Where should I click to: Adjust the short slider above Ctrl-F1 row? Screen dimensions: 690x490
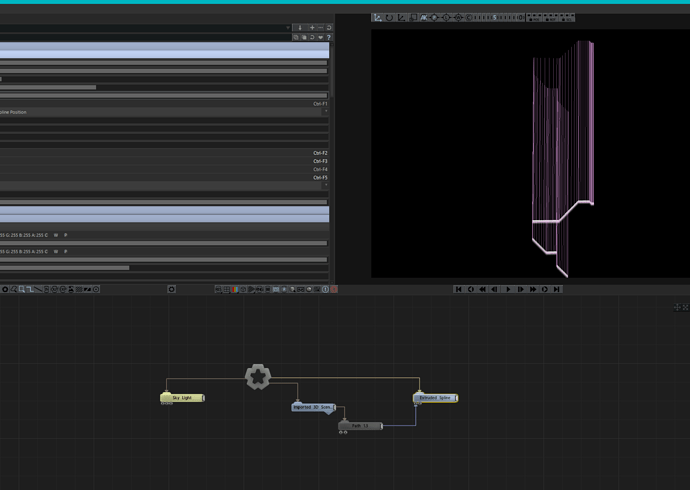click(48, 87)
